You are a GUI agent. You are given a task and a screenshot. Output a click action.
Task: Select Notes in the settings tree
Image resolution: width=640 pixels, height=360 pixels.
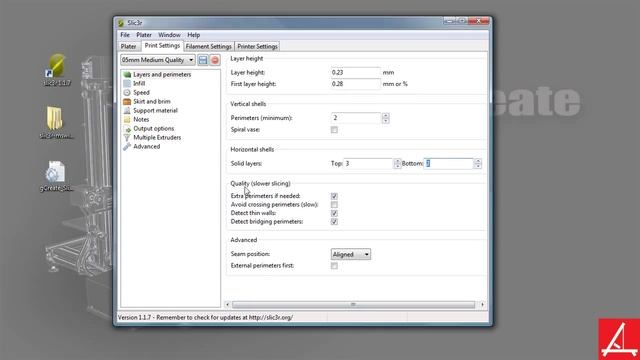(x=141, y=120)
